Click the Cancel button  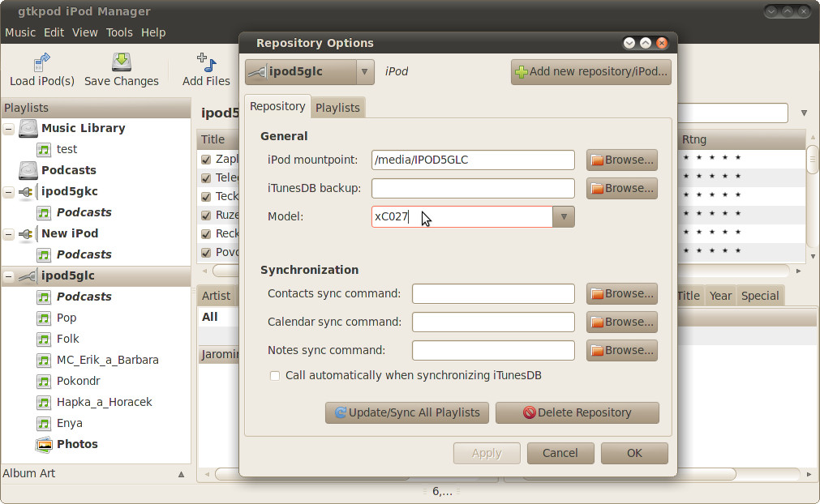point(560,453)
